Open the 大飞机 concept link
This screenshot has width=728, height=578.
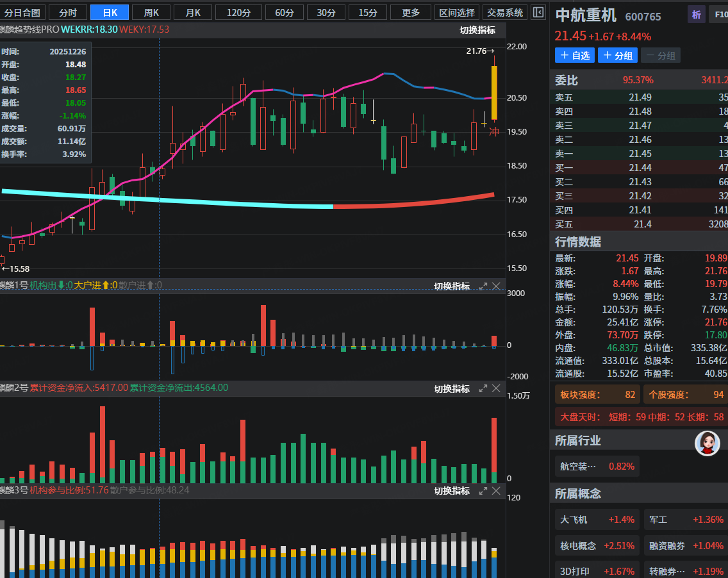click(x=573, y=520)
